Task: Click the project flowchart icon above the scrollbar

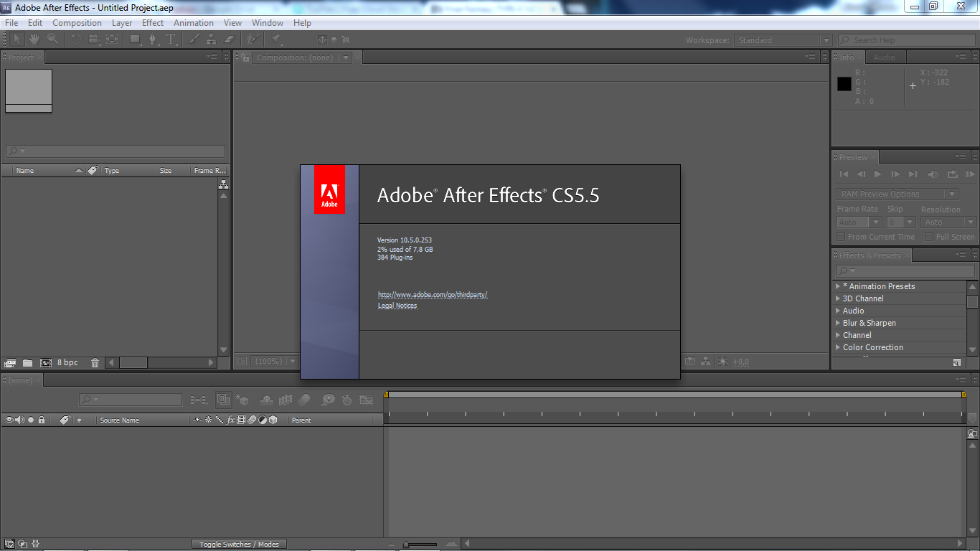Action: (x=223, y=184)
